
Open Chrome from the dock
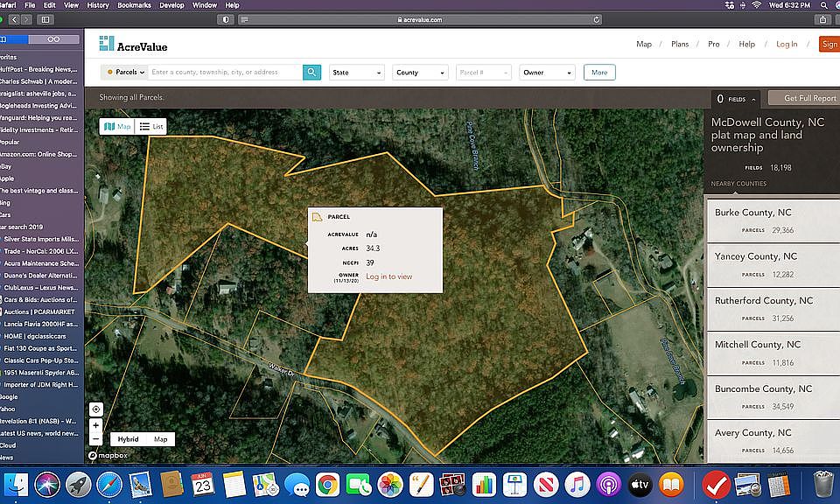pos(327,486)
